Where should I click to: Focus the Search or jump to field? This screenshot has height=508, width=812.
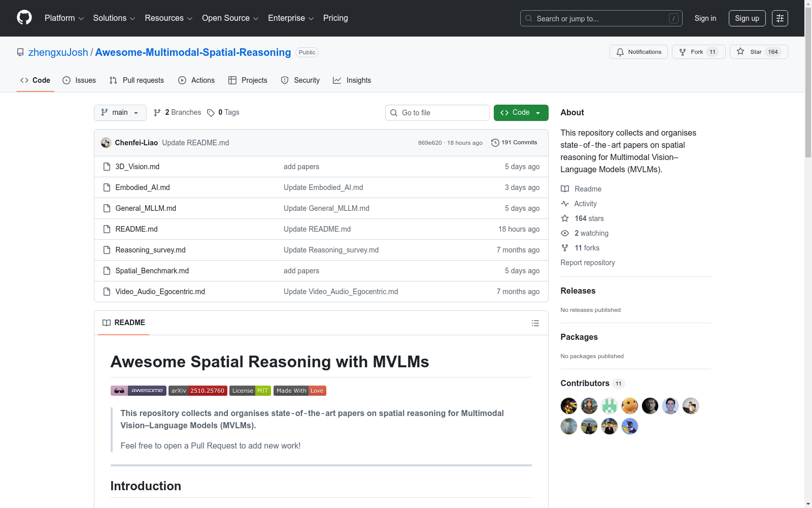pos(601,18)
